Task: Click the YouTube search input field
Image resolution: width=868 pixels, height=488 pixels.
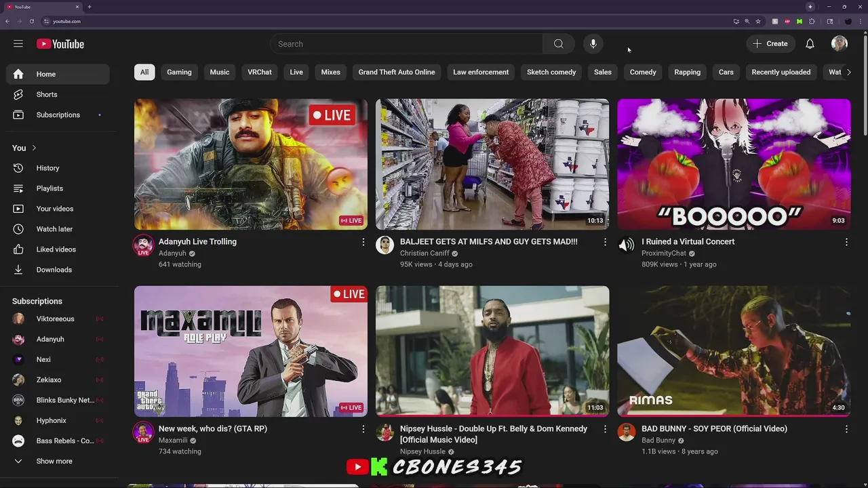Action: pyautogui.click(x=406, y=44)
